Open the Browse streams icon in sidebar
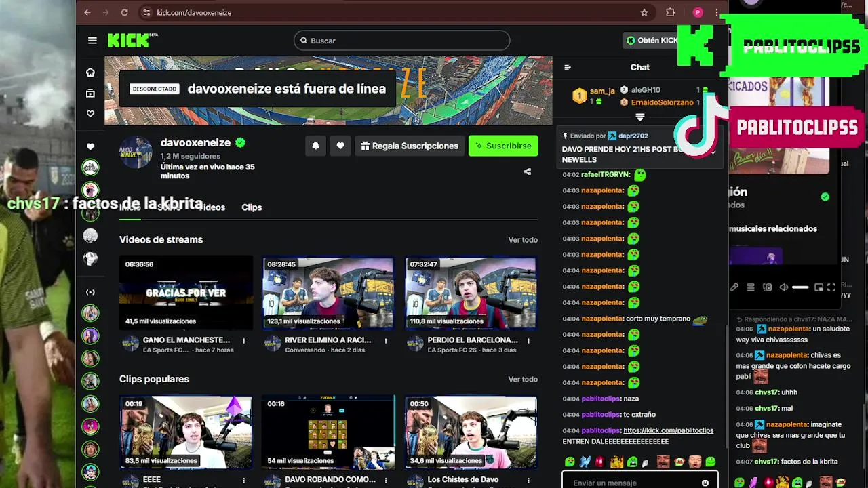 [90, 93]
